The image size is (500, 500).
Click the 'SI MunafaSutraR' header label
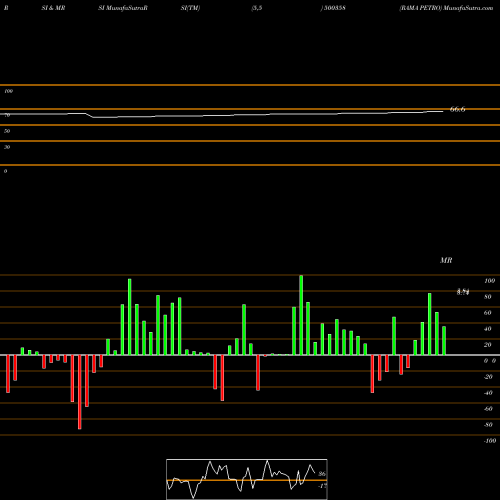pos(123,8)
